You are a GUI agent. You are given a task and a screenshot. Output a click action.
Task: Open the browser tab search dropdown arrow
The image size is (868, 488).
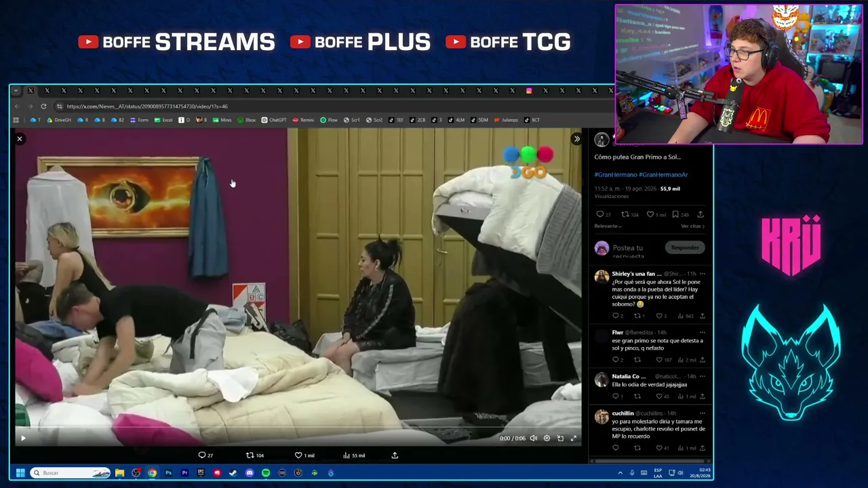tap(15, 91)
